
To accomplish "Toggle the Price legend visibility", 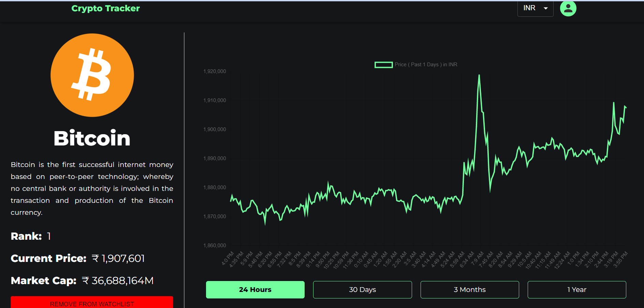I will (x=426, y=65).
